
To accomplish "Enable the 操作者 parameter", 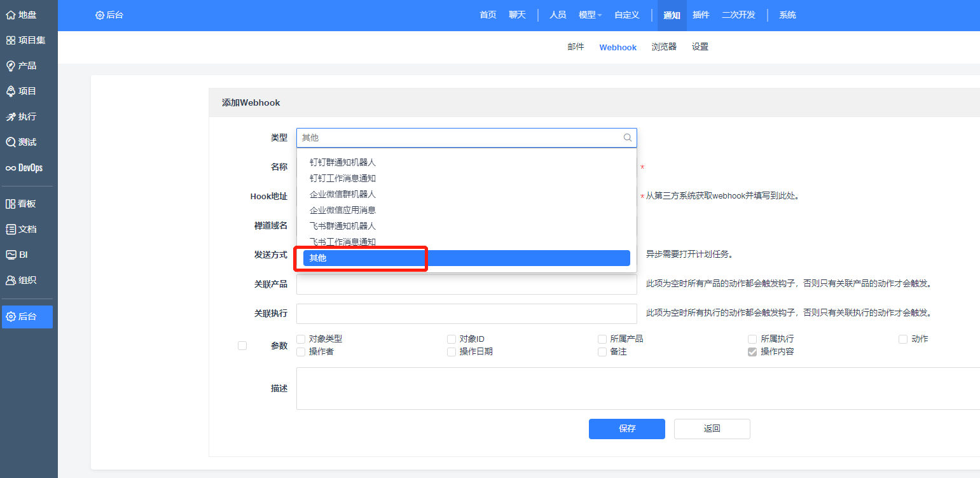I will 300,351.
